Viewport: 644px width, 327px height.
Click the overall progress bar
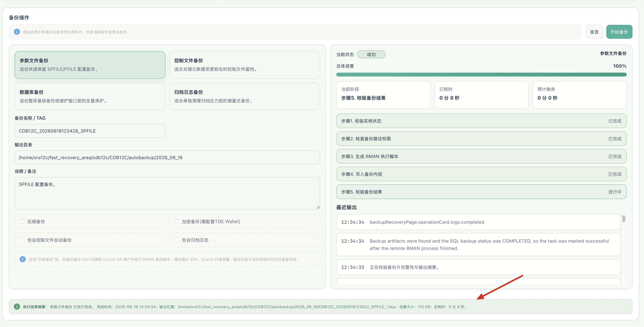[x=481, y=75]
